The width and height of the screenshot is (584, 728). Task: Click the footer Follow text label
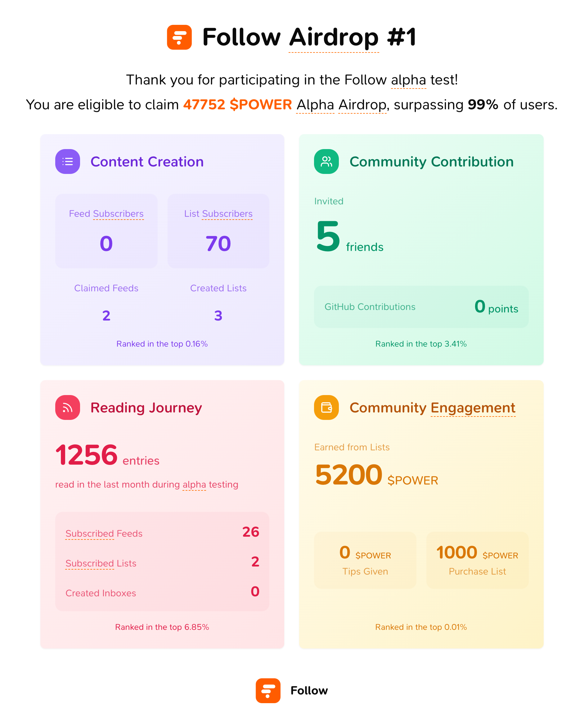309,690
